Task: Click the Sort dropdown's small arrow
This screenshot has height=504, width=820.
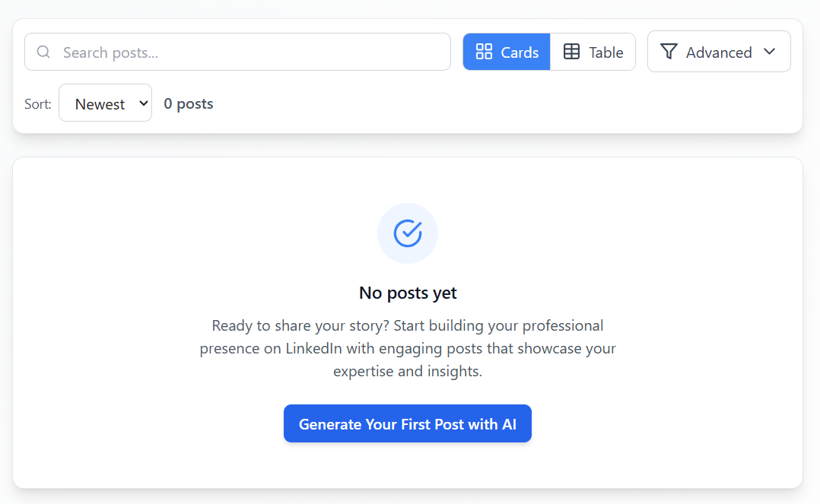Action: point(144,103)
